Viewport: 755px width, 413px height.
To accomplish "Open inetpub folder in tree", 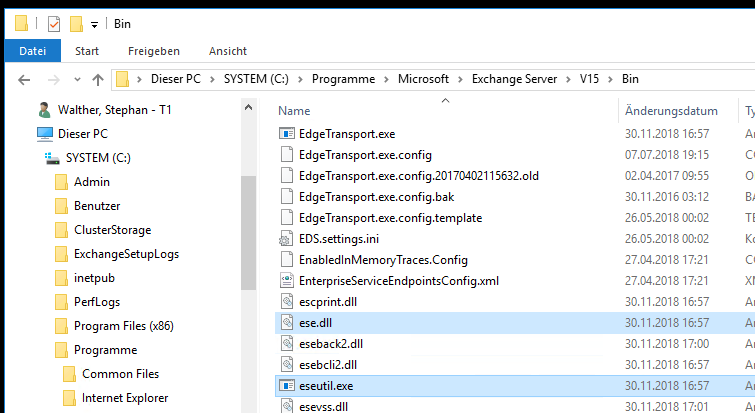I will pyautogui.click(x=94, y=278).
